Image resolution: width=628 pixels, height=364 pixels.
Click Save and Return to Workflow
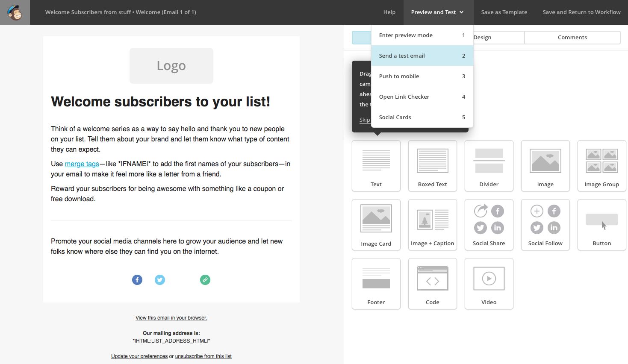click(x=581, y=12)
